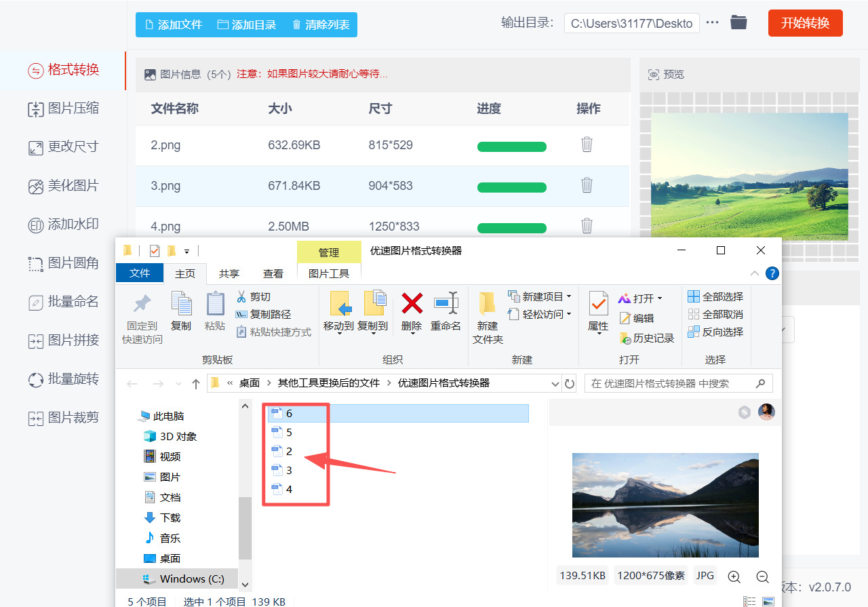Click the 671.84KB size cell
The image size is (868, 607).
click(x=294, y=186)
